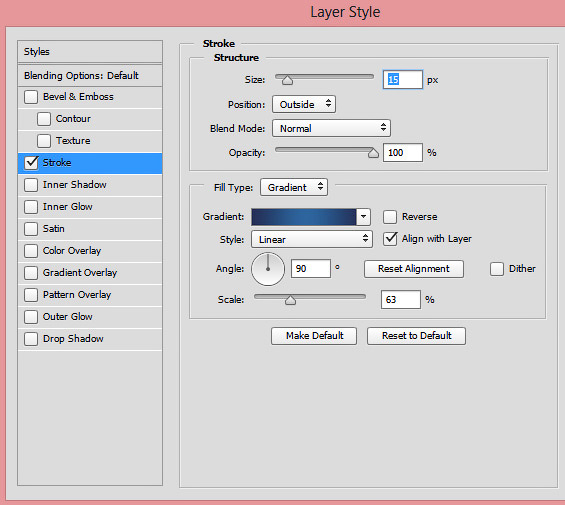The image size is (565, 505).
Task: Click the angle dial control
Action: click(268, 269)
